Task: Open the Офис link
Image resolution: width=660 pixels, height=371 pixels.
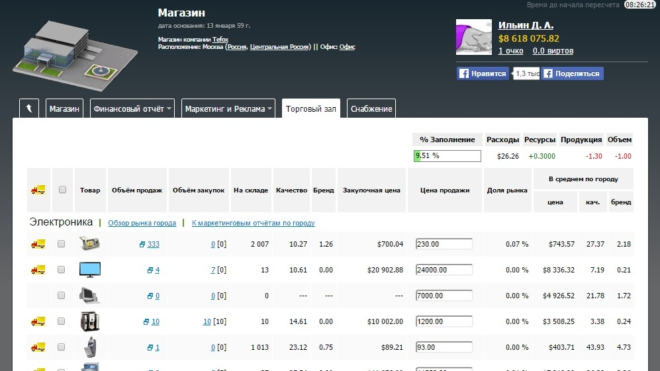Action: 347,47
